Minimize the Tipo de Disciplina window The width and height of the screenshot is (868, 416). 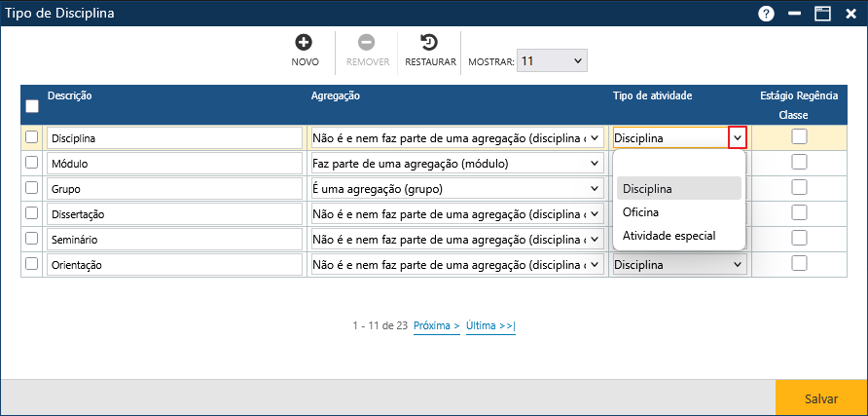click(x=795, y=14)
